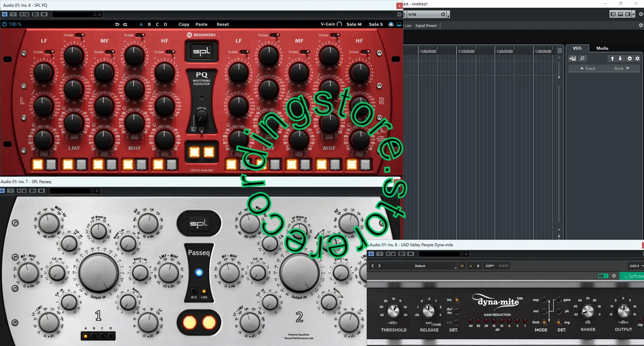Toggle the Passeq M/S button

tap(194, 291)
